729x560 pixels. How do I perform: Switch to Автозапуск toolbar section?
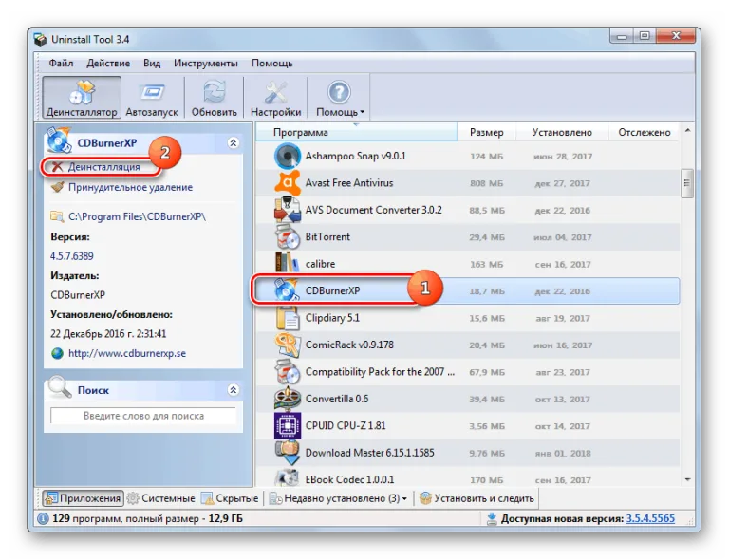coord(152,98)
